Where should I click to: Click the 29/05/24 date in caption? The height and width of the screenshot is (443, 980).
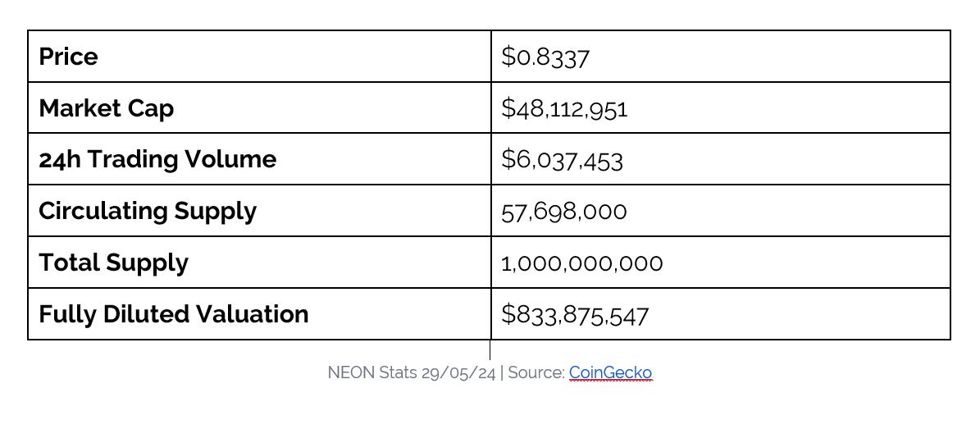pos(458,373)
